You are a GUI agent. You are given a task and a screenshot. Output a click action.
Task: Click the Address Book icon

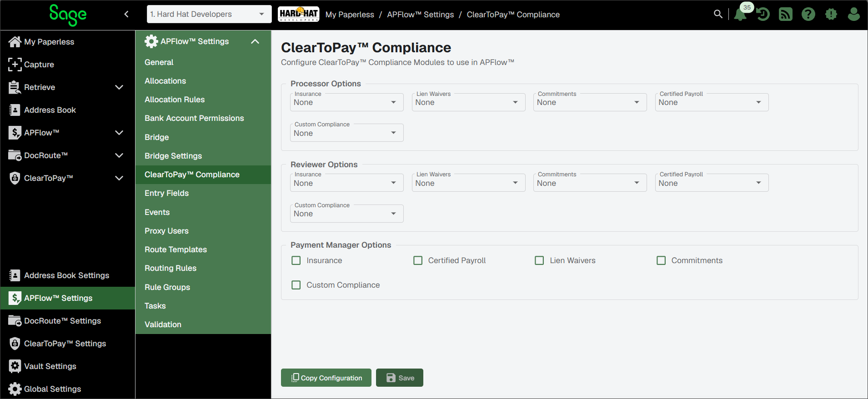(15, 110)
